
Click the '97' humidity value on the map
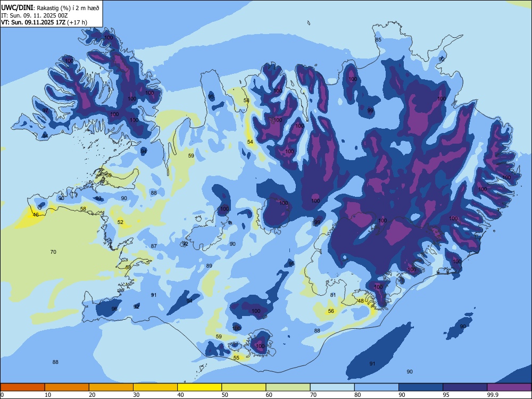tap(45, 111)
